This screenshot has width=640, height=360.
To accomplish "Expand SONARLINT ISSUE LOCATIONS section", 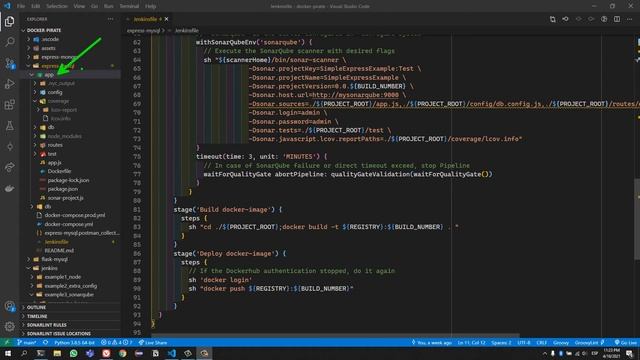I will 59,334.
